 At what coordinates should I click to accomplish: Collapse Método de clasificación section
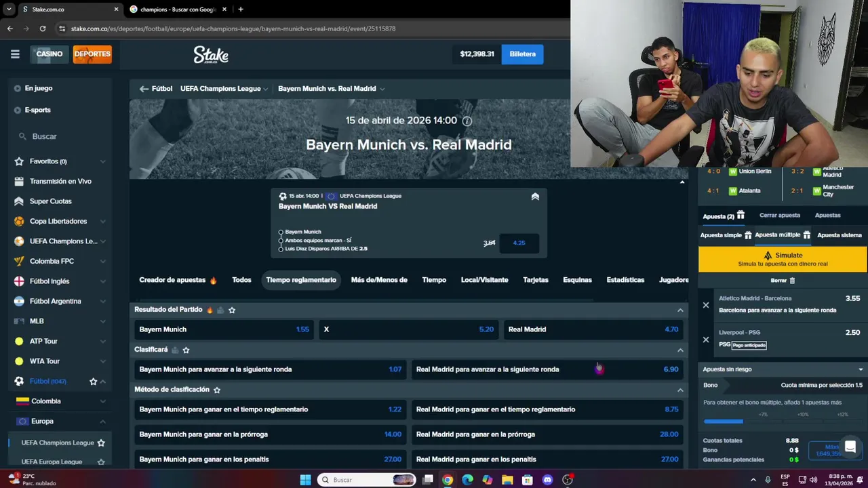[x=680, y=390]
